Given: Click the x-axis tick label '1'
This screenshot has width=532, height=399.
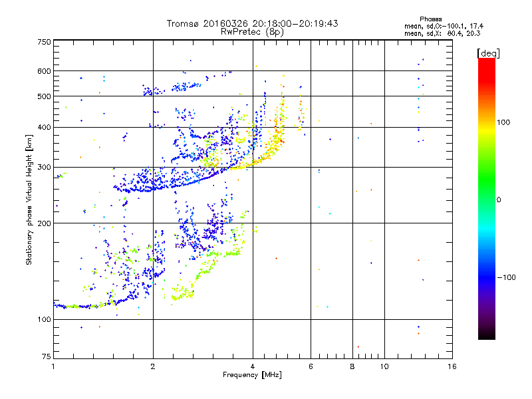Looking at the screenshot, I should click(x=53, y=366).
